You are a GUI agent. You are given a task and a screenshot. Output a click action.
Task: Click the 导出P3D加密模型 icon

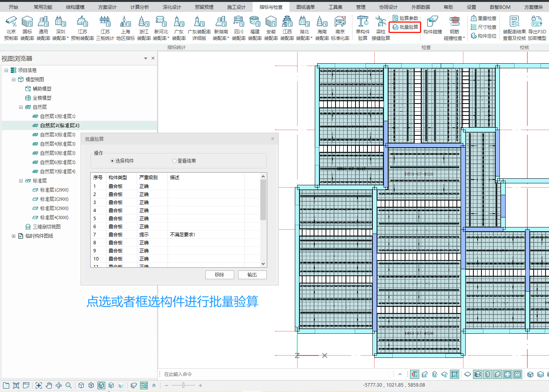[537, 25]
